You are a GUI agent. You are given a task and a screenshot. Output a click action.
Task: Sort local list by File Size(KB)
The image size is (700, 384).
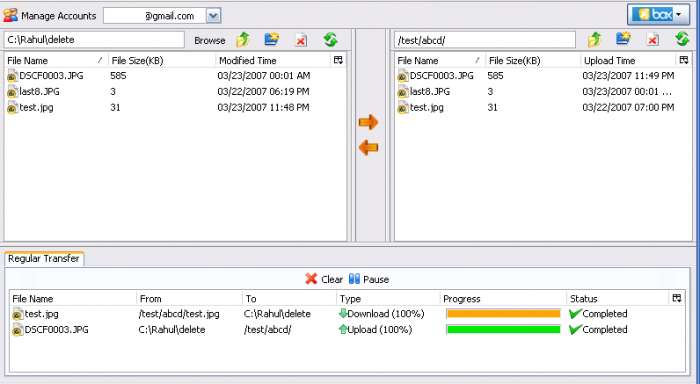162,60
